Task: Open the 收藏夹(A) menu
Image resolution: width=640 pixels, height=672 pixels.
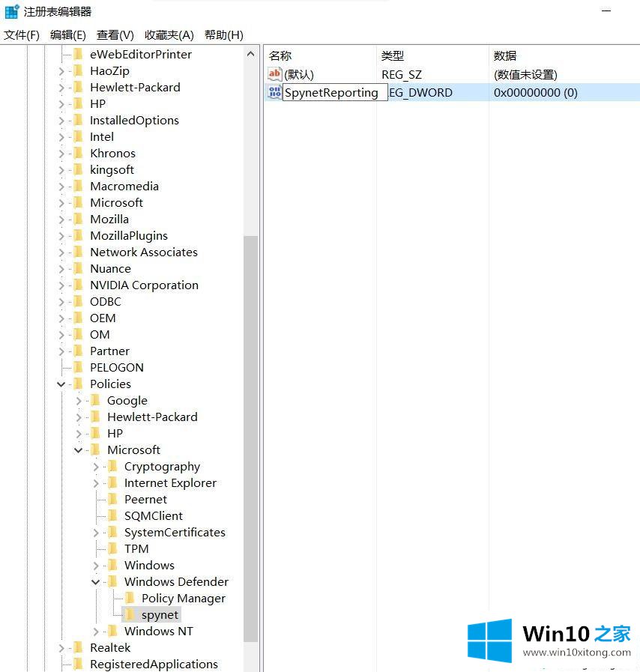Action: click(x=169, y=34)
